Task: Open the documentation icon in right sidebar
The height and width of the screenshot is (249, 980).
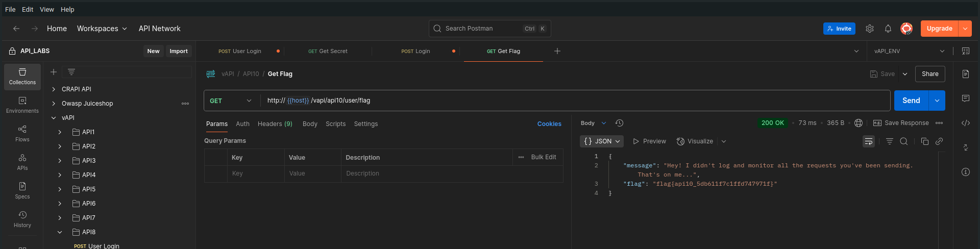Action: pyautogui.click(x=966, y=74)
